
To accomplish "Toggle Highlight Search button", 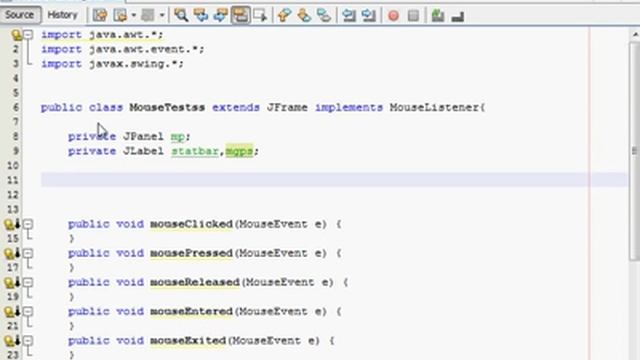I will (240, 16).
